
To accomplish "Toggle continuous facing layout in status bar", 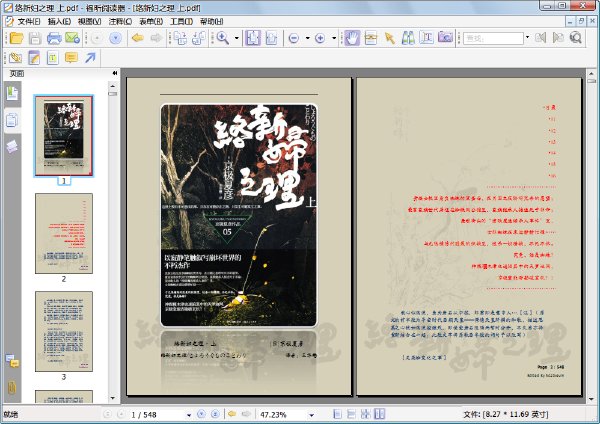I will [x=380, y=414].
